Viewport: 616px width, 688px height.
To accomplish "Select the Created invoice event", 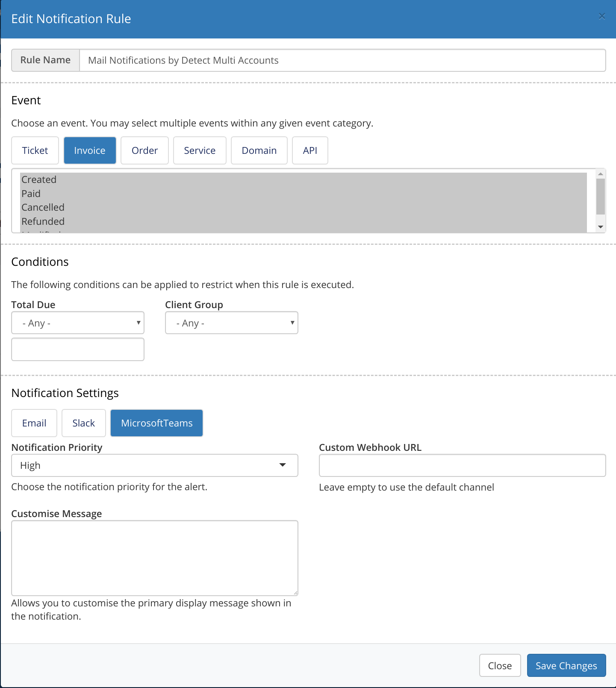I will pyautogui.click(x=304, y=179).
